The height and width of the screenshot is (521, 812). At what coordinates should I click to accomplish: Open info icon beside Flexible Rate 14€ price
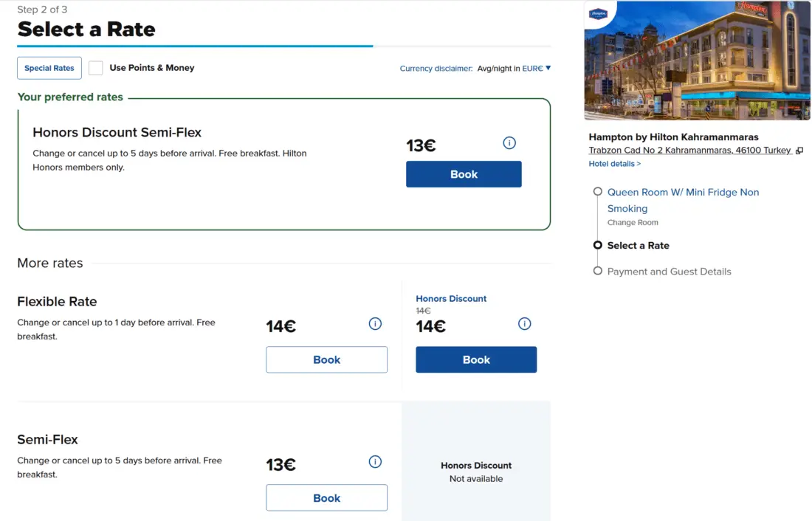click(x=375, y=323)
